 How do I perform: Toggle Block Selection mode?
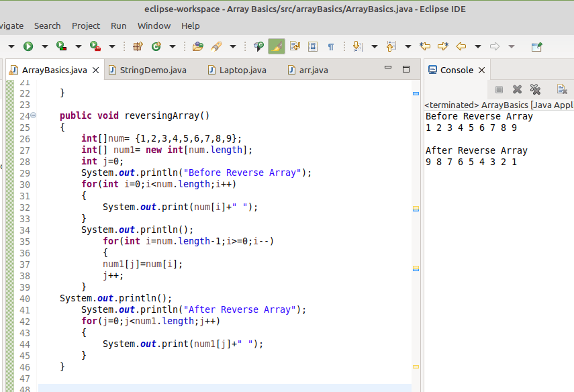pyautogui.click(x=313, y=46)
